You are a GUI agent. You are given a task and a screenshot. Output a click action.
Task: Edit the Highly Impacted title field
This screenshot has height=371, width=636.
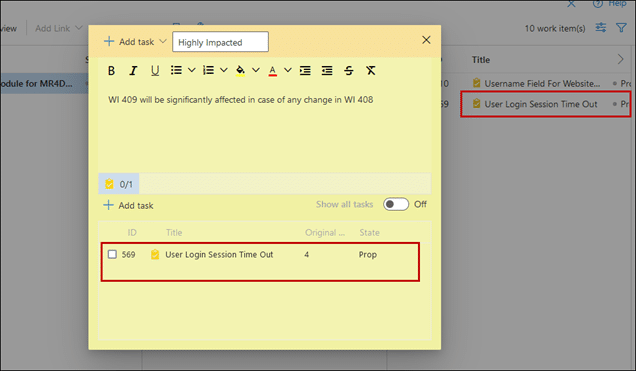coord(220,42)
